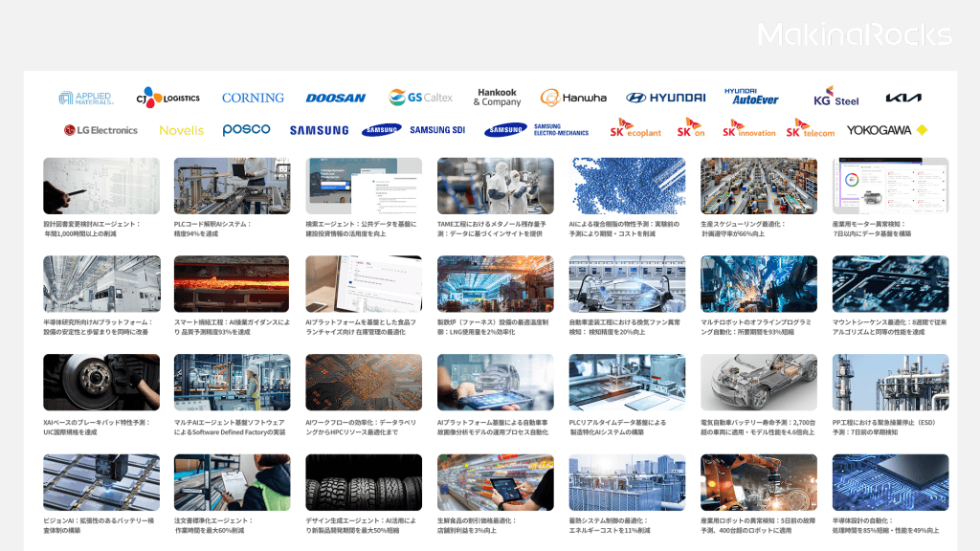Click the GS Caltex logo

[420, 98]
